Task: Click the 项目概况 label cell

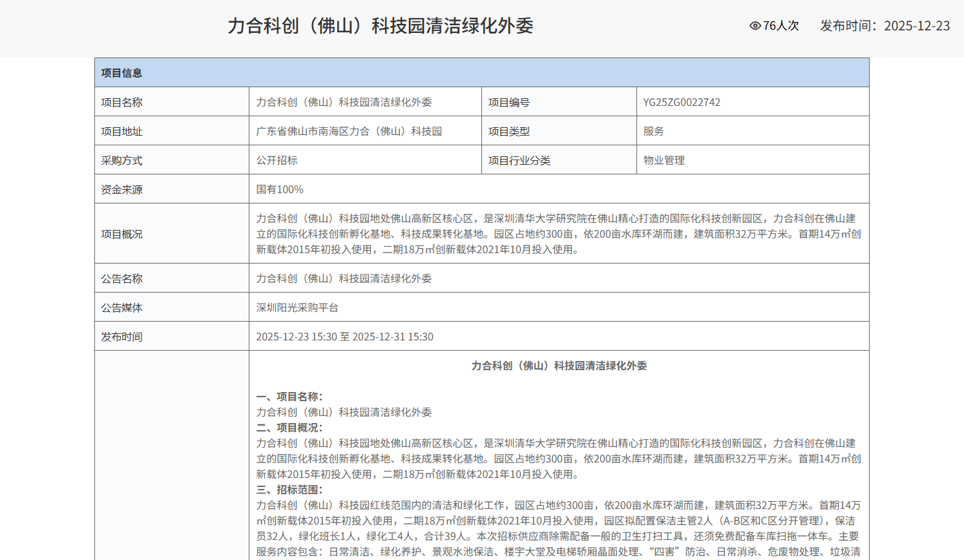Action: [122, 234]
